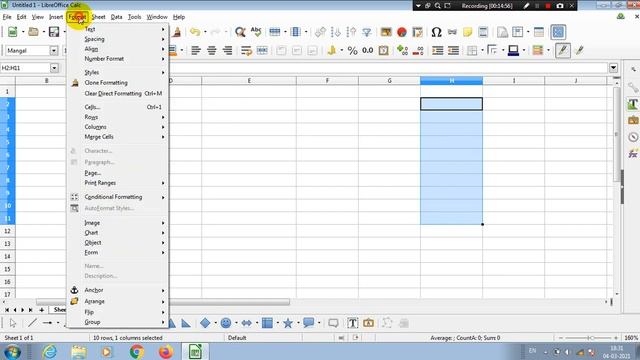Expand the Conditional Formatting submenu
Image resolution: width=640 pixels, height=360 pixels.
click(118, 197)
